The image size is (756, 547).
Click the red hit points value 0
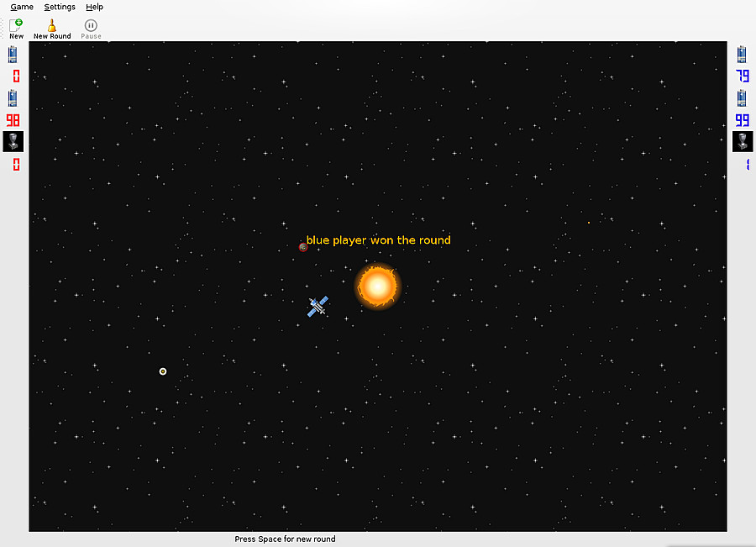17,76
